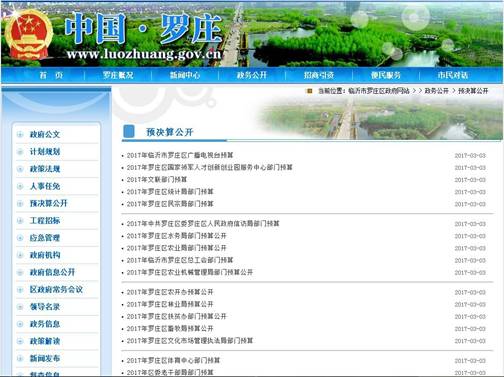504x377 pixels.
Task: Open the 区政府常务会议 sidebar link
Action: click(x=56, y=289)
